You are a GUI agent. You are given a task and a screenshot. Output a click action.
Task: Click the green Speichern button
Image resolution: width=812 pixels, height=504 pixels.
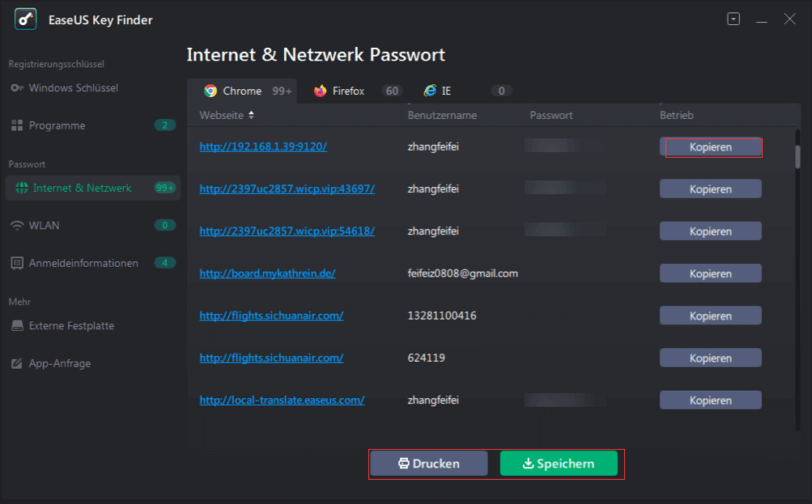tap(559, 464)
